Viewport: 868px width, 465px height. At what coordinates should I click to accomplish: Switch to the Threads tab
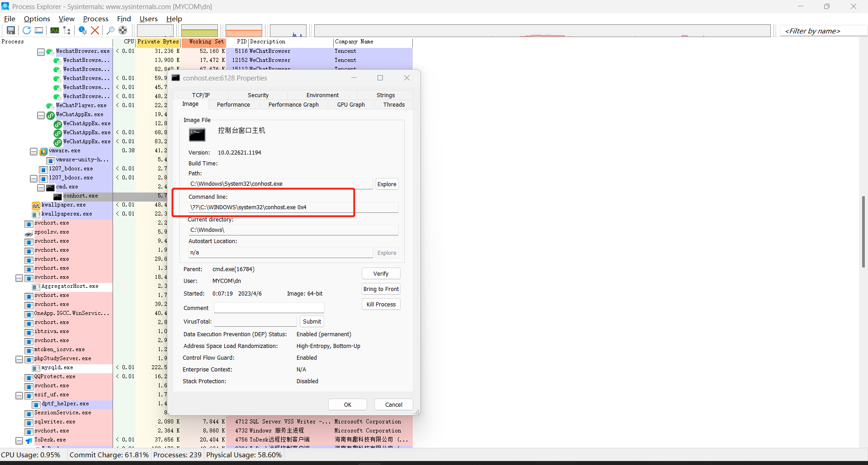pos(394,104)
